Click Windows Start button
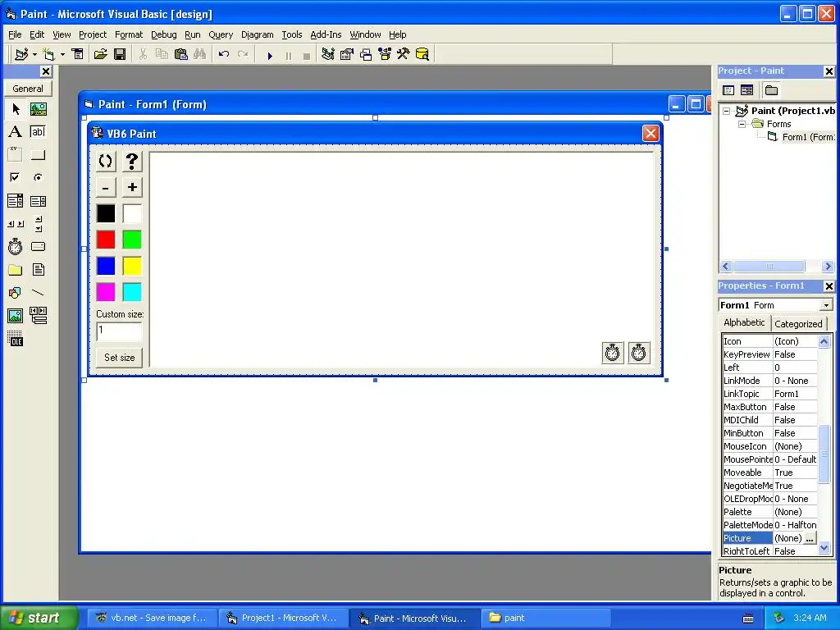The image size is (840, 630). pyautogui.click(x=39, y=618)
